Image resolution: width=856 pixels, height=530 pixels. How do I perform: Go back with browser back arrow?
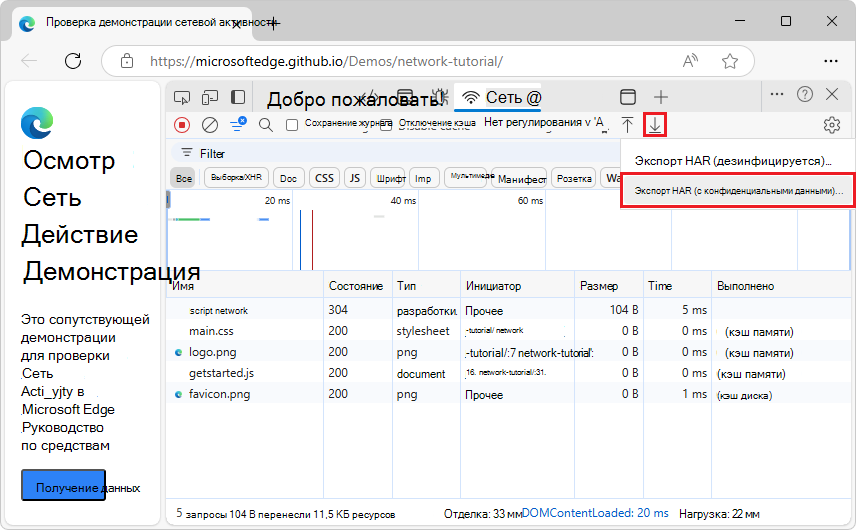(29, 61)
